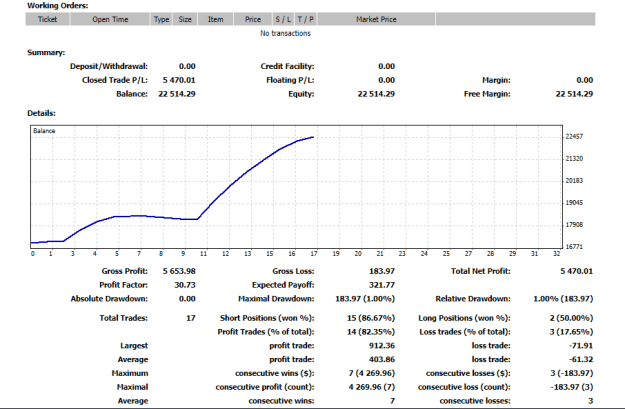Select consecutive profit value 4 269.96 (7)
Screen dimensions: 625x409
tap(371, 387)
